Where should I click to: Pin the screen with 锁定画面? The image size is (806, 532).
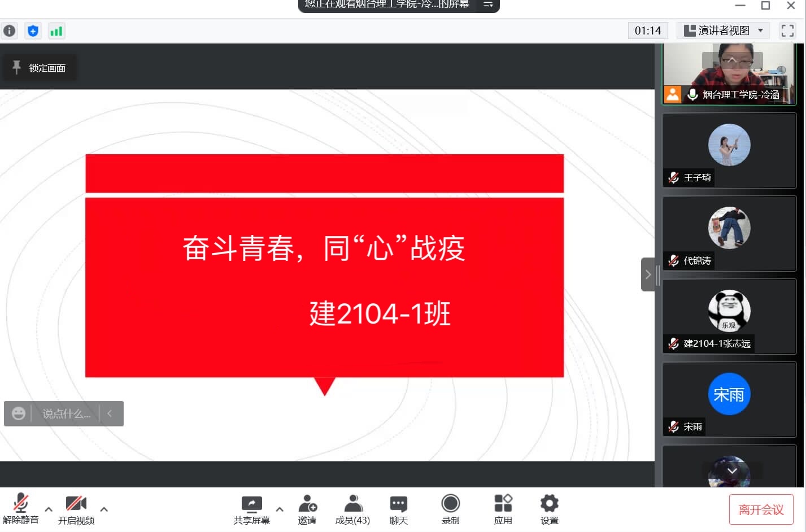coord(40,68)
